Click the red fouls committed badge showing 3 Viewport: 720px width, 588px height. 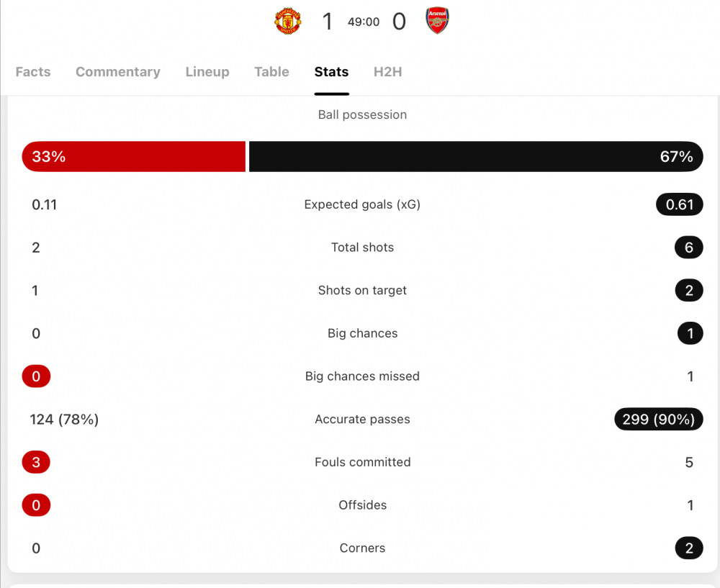36,462
